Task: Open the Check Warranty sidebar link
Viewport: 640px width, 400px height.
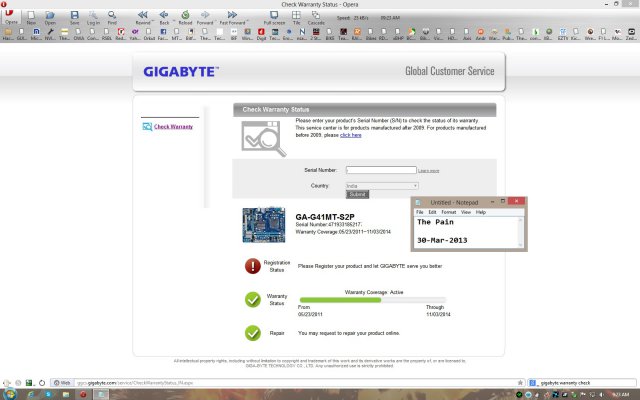Action: (x=173, y=127)
